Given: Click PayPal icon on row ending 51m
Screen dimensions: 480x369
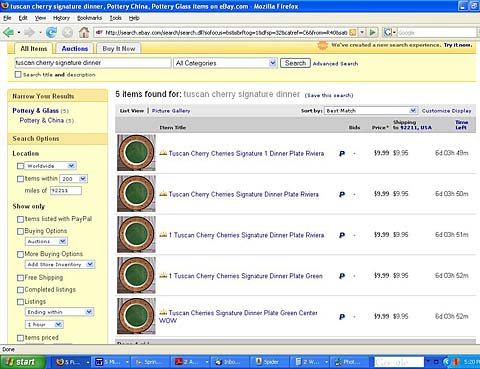Looking at the screenshot, I should pos(342,235).
